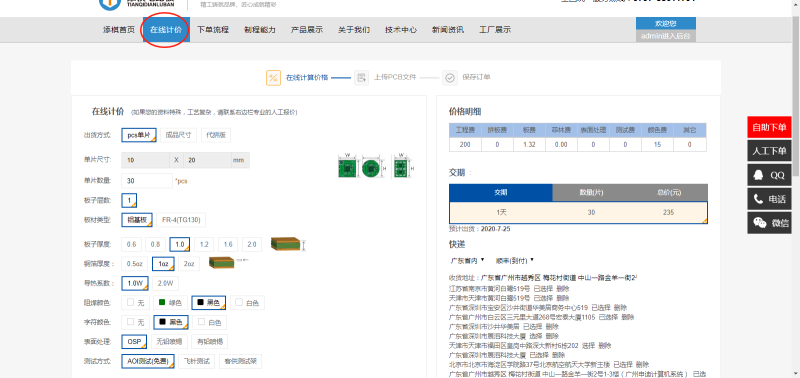The height and width of the screenshot is (378, 800).
Task: Select pcs单片 delivery method
Action: coord(139,135)
